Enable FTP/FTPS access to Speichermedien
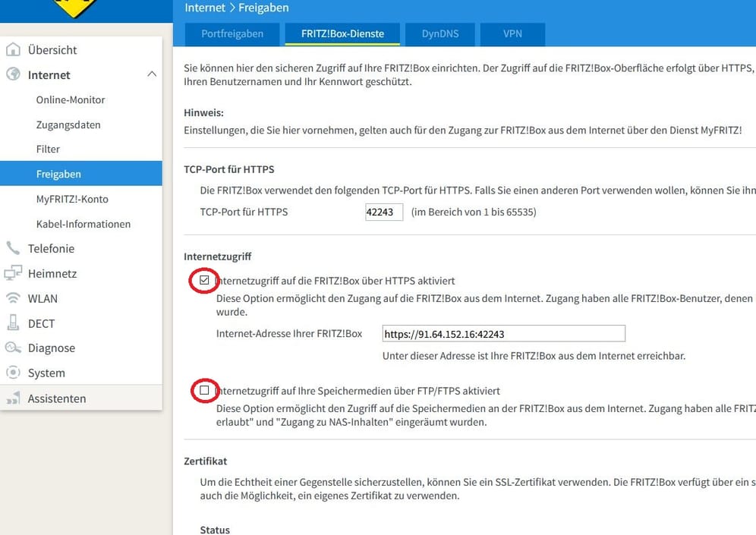Screen dimensions: 756x535 203,390
